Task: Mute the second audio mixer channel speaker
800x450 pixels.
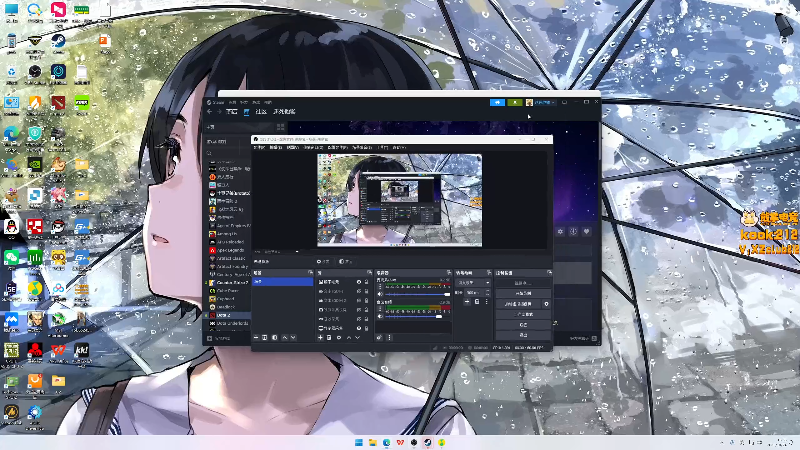Action: tap(380, 316)
